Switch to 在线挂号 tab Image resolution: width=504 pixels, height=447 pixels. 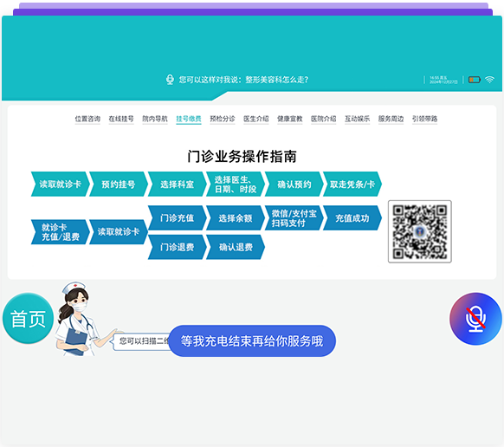(x=121, y=119)
